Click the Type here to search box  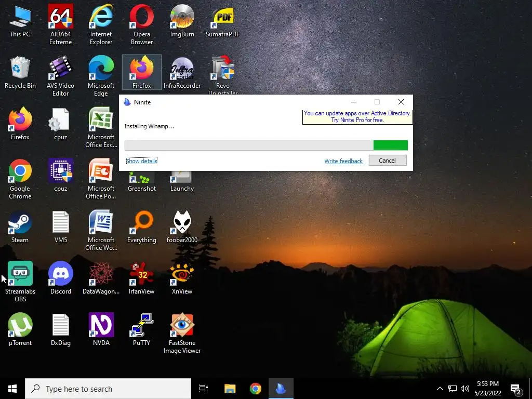(x=108, y=389)
